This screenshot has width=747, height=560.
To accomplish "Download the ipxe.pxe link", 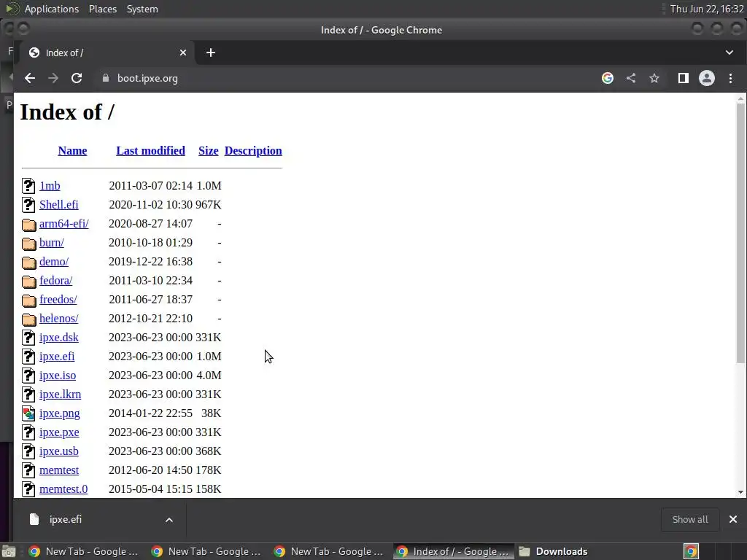I will [59, 432].
